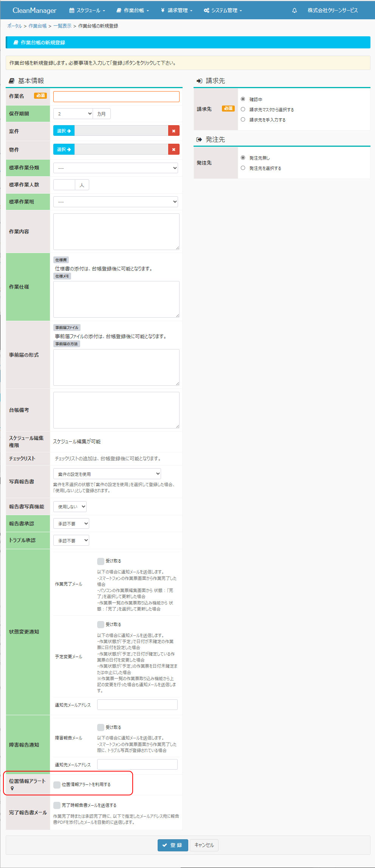375x868 pixels.
Task: Click the 物件 選択 button
Action: 64,149
